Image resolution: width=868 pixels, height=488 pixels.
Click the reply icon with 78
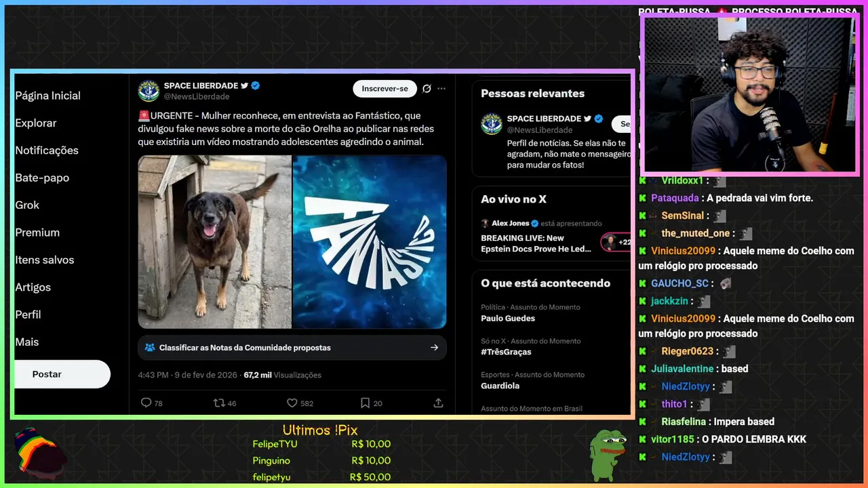pos(146,403)
